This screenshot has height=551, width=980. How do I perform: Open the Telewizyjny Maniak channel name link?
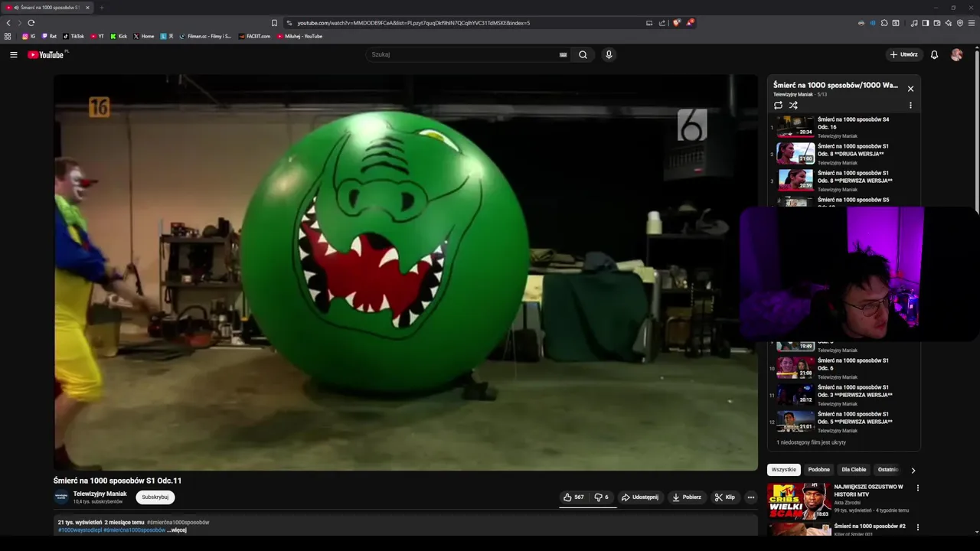click(x=100, y=494)
